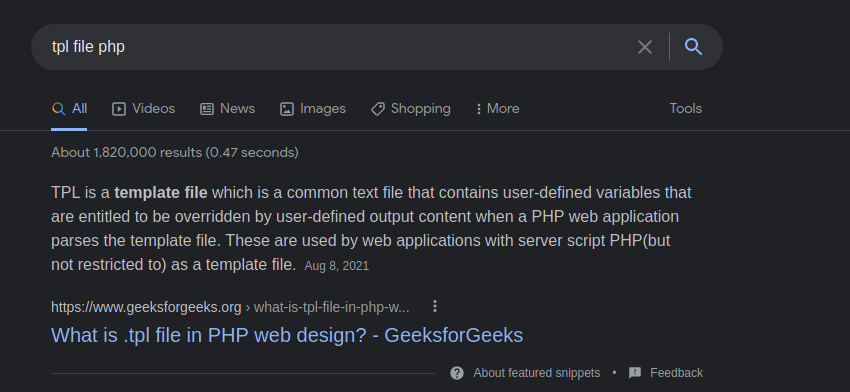
Task: Open 'What is .tpl file in PHP web design?' link
Action: click(287, 336)
